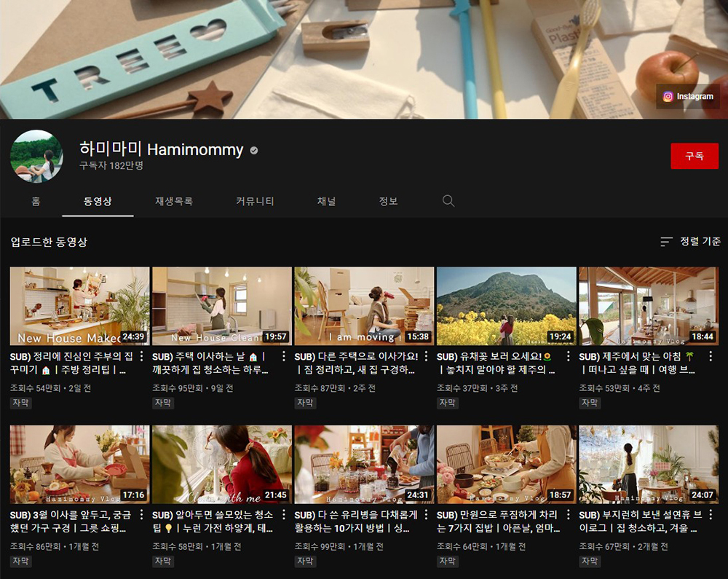Open three-dot menu for 15:38 video
The width and height of the screenshot is (728, 579).
[x=427, y=358]
